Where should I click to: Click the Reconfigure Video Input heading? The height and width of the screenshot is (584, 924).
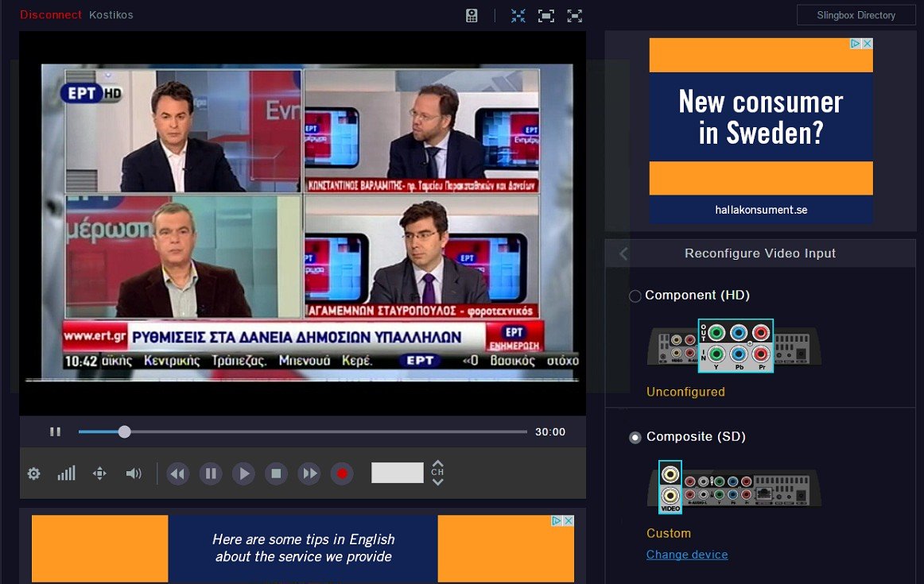pos(759,253)
